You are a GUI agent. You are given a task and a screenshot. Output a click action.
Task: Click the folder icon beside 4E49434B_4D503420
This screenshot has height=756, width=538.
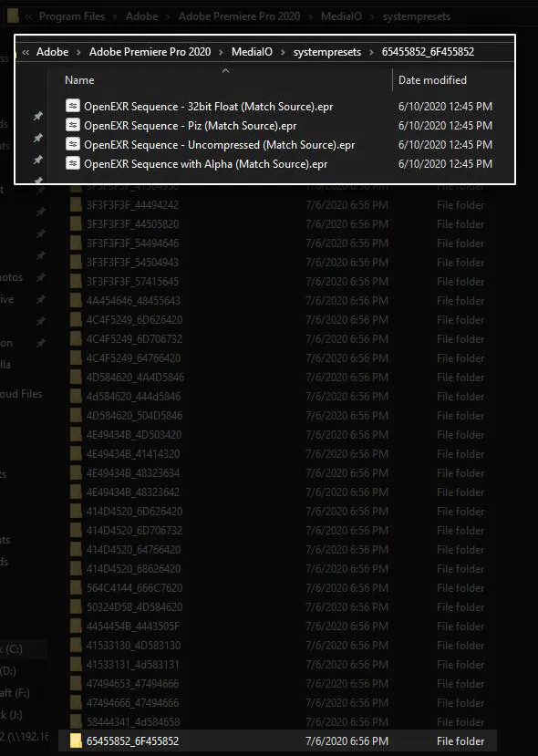pos(76,434)
